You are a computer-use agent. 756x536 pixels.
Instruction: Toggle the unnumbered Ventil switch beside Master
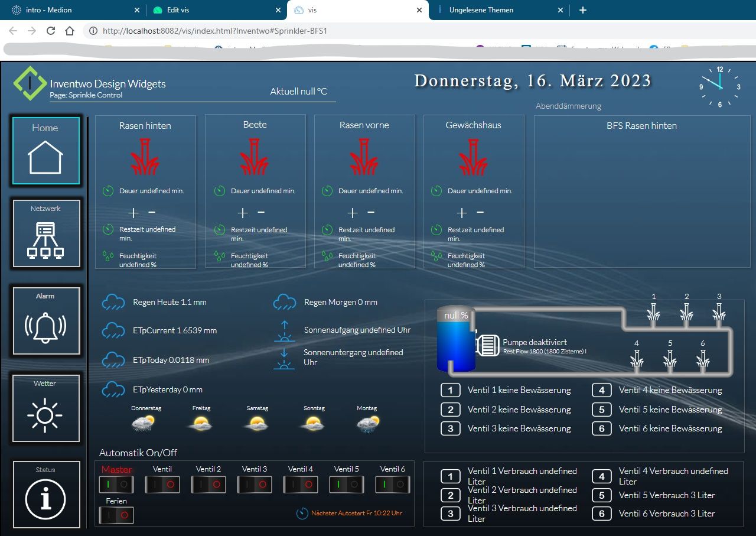coord(162,485)
